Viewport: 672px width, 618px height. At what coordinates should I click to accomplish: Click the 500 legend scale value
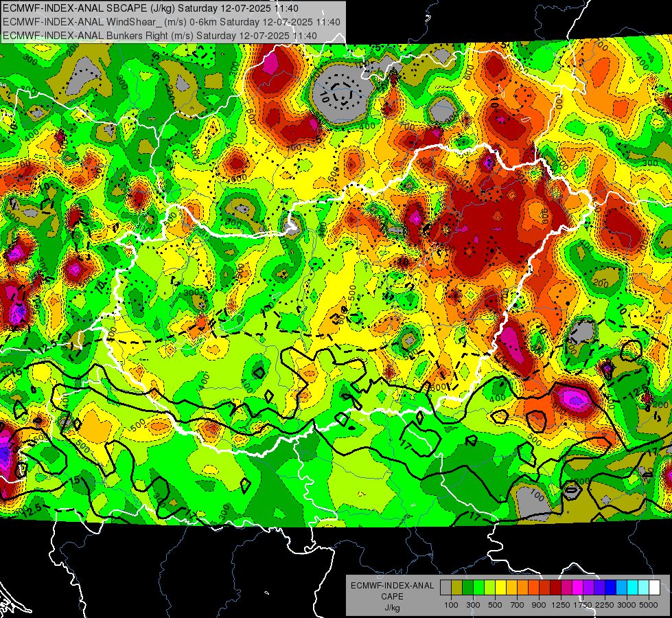click(x=495, y=605)
